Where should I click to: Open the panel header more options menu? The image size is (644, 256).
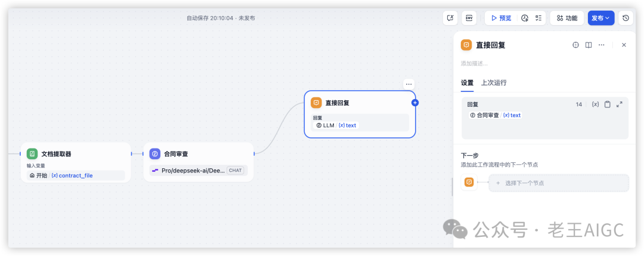(601, 45)
